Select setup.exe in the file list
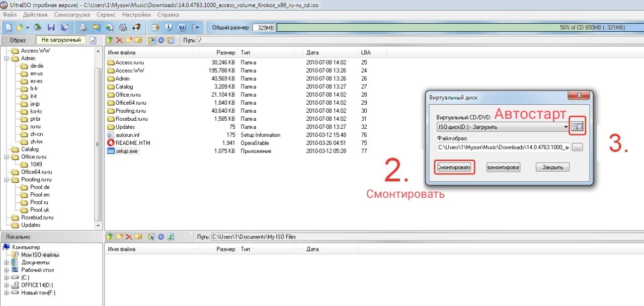 [126, 151]
